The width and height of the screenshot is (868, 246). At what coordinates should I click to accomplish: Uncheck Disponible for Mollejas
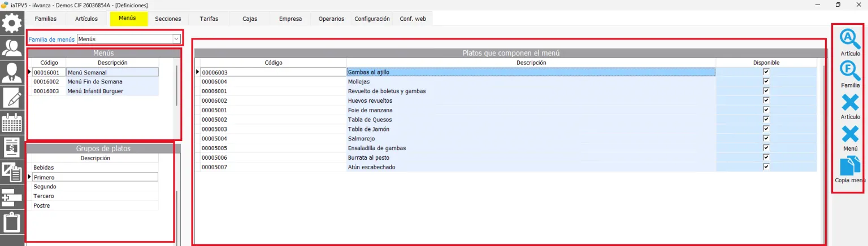click(766, 81)
